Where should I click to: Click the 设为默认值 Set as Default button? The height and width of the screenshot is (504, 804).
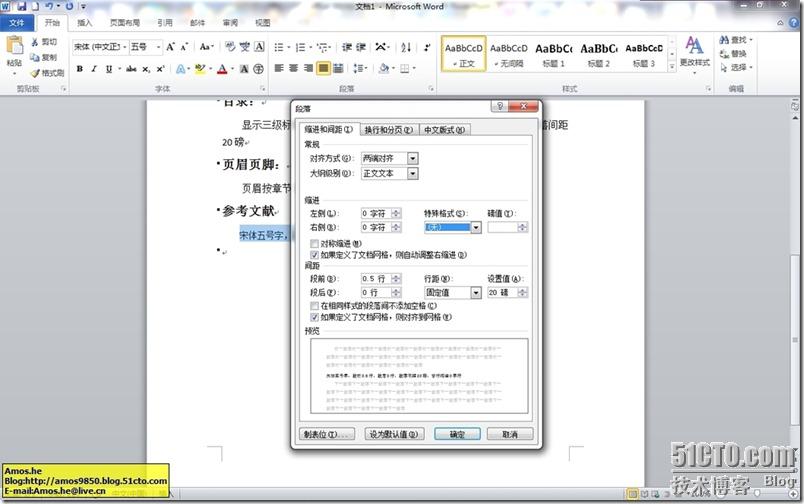[394, 434]
